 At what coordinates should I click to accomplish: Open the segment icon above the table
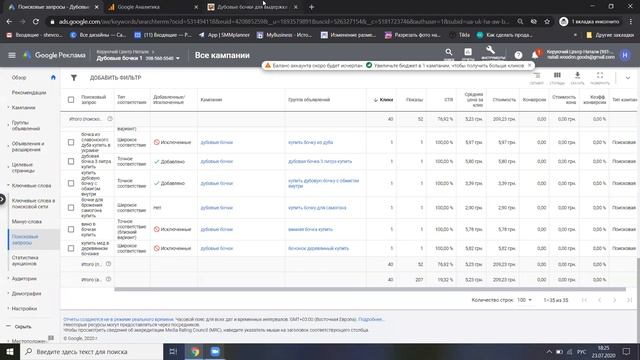(x=537, y=76)
